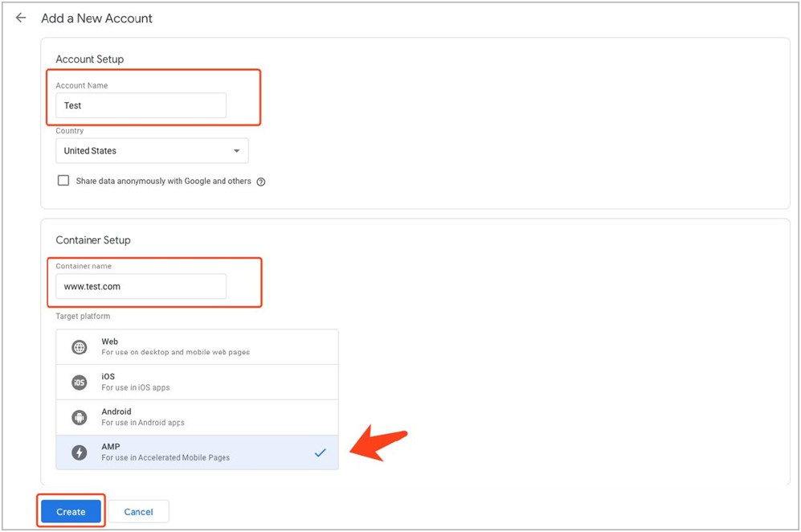The image size is (801, 532).
Task: Click the share data anonymously label
Action: pos(163,182)
